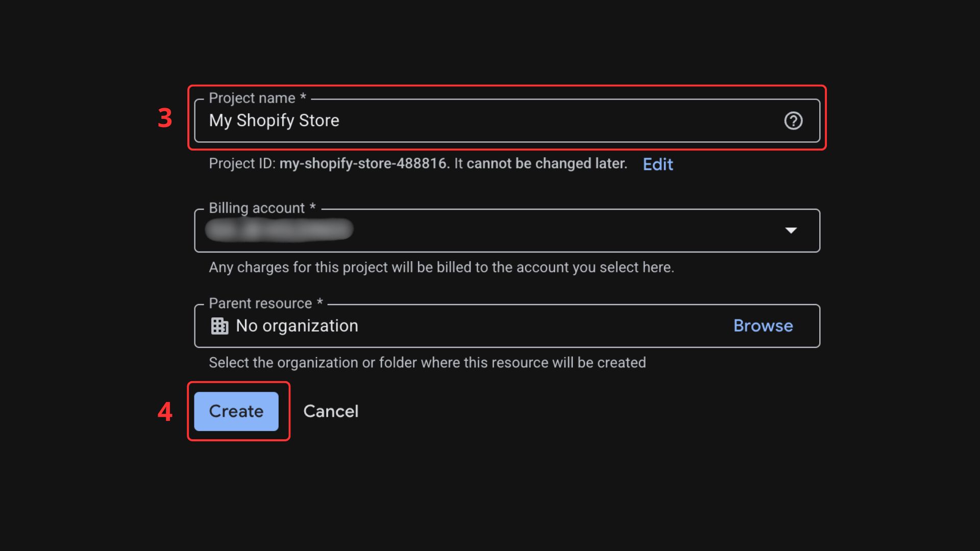Click the project ID my-shopify-store-488816 text
The height and width of the screenshot is (551, 980).
click(x=364, y=164)
